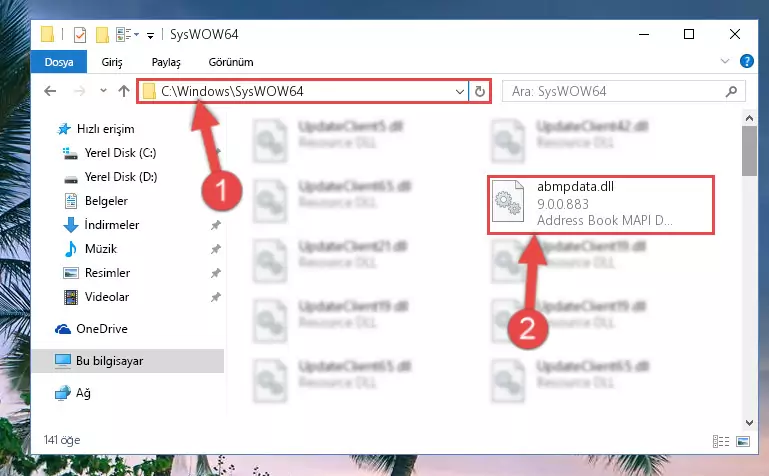Screen dimensions: 769x476
Task: Open Belgeler folder in sidebar
Action: (106, 201)
